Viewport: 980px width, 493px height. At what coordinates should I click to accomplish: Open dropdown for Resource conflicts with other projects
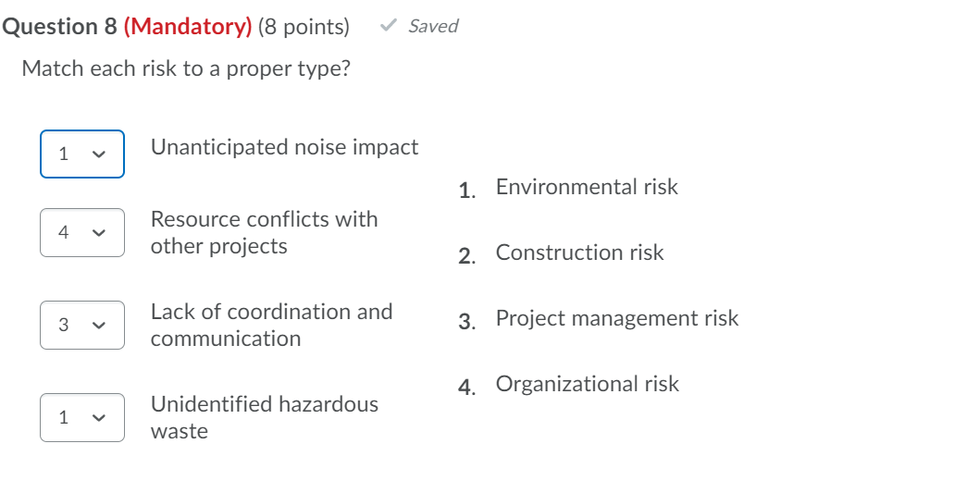tap(81, 232)
